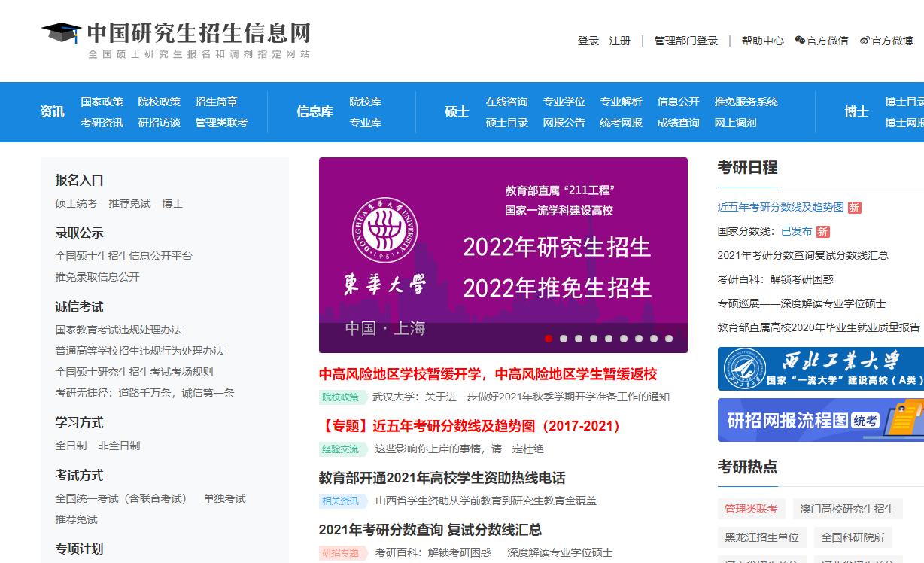Open the 西北工业大学 promo banner
This screenshot has width=924, height=563.
(820, 368)
